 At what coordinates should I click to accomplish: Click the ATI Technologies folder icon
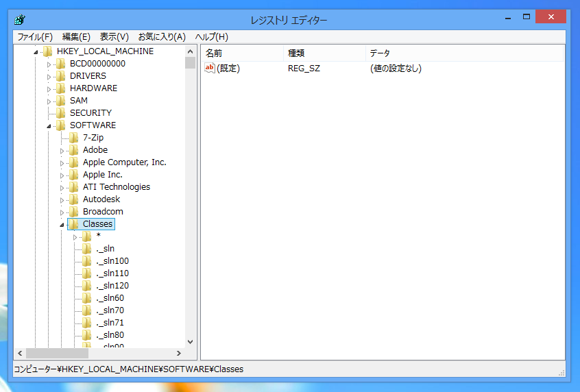pyautogui.click(x=73, y=187)
